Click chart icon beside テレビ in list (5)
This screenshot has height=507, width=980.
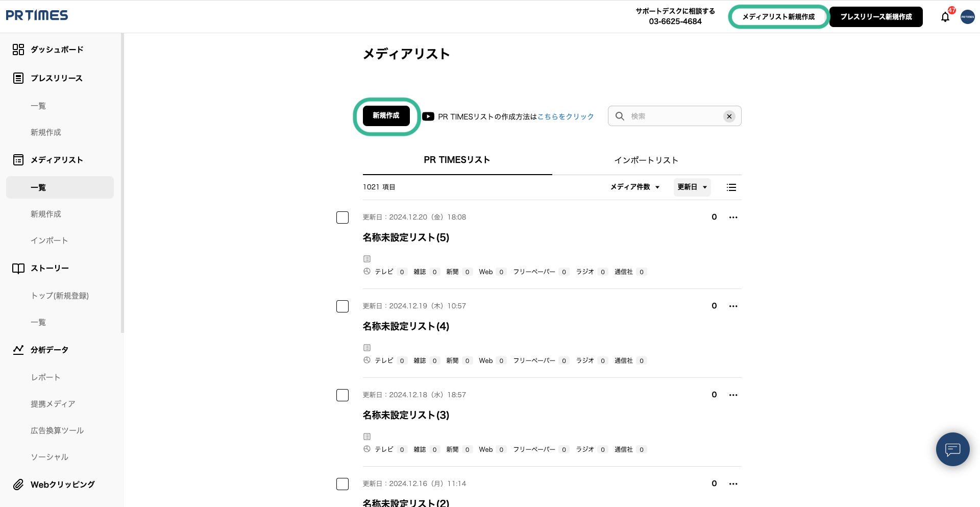click(x=367, y=271)
